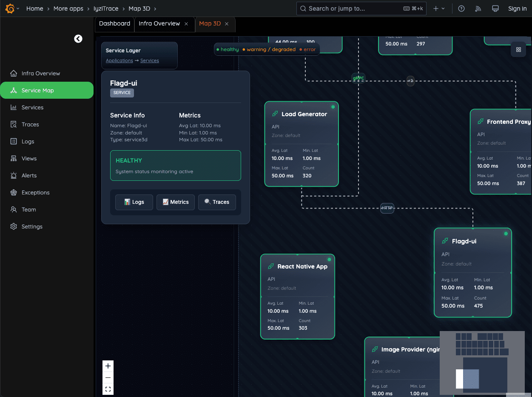
Task: Zoom out with the minus button
Action: (x=108, y=377)
